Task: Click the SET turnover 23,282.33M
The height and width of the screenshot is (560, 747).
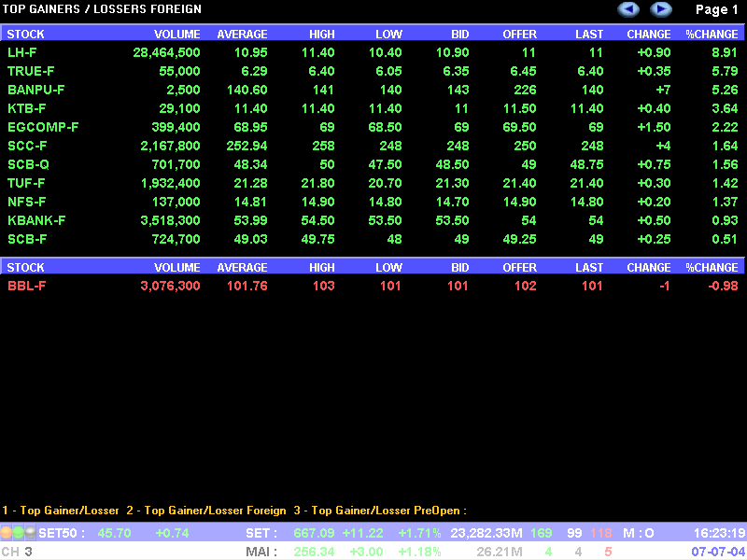Action: [x=486, y=533]
